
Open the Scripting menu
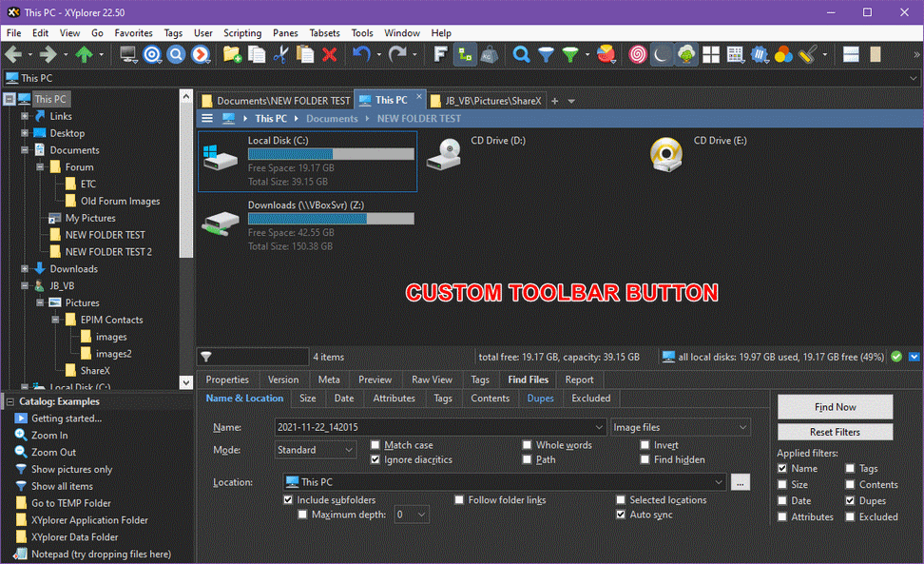point(242,33)
